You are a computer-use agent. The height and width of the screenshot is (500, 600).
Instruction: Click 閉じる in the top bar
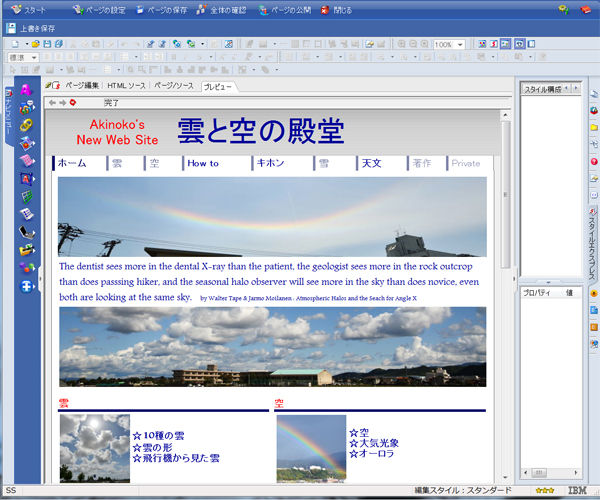[336, 10]
